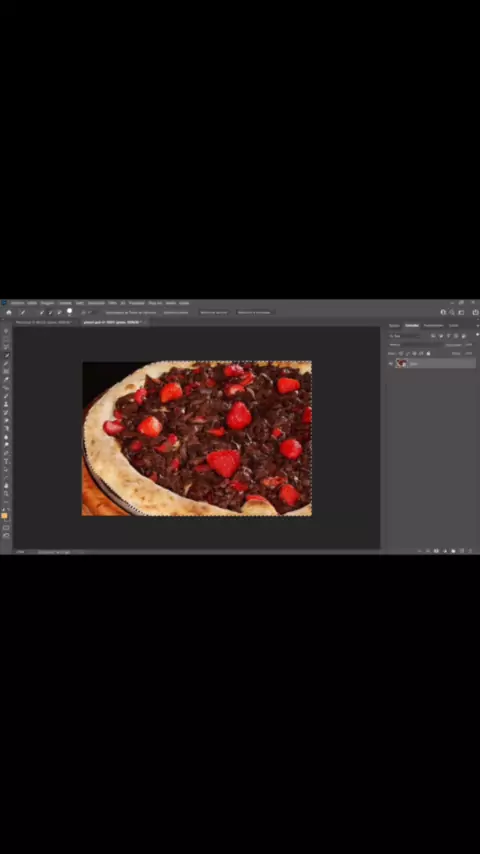The image size is (480, 854).
Task: Switch to the first document tab
Action: (x=44, y=322)
